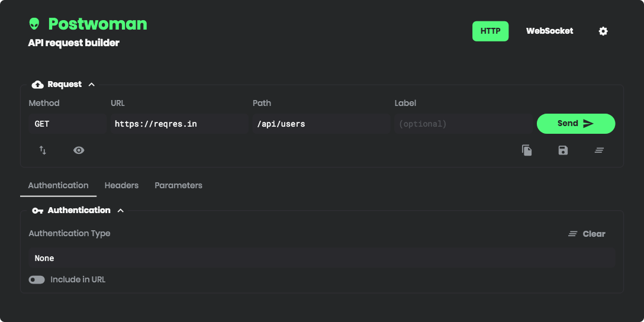Image resolution: width=644 pixels, height=322 pixels.
Task: Click the save request floppy icon
Action: coord(563,150)
